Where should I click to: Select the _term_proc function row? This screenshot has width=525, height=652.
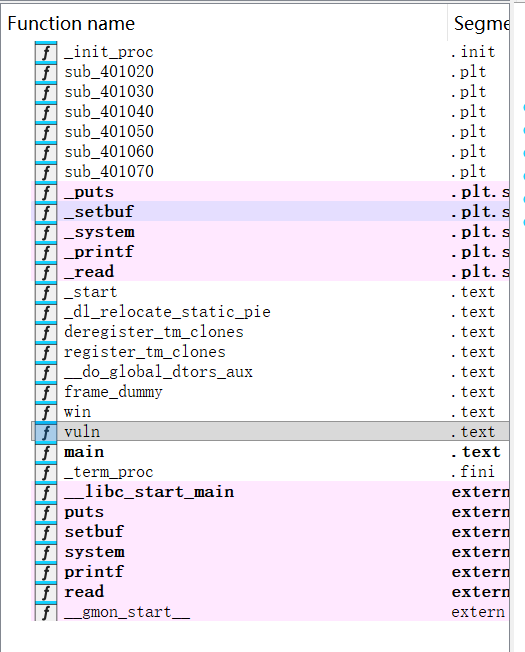(270, 472)
